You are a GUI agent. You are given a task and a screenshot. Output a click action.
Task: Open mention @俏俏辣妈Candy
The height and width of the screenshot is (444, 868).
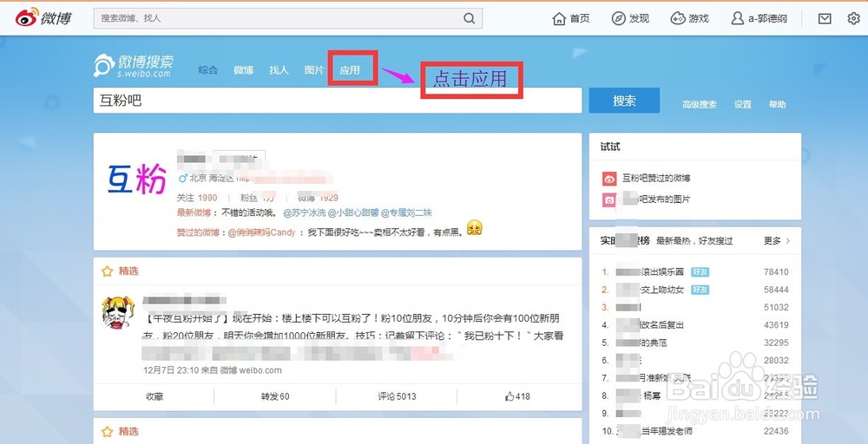point(262,232)
